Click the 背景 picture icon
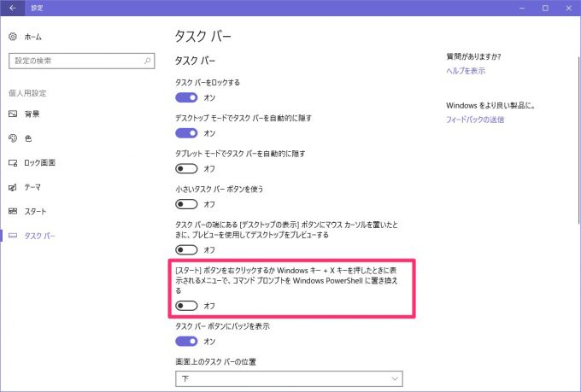This screenshot has height=392, width=581. [13, 114]
